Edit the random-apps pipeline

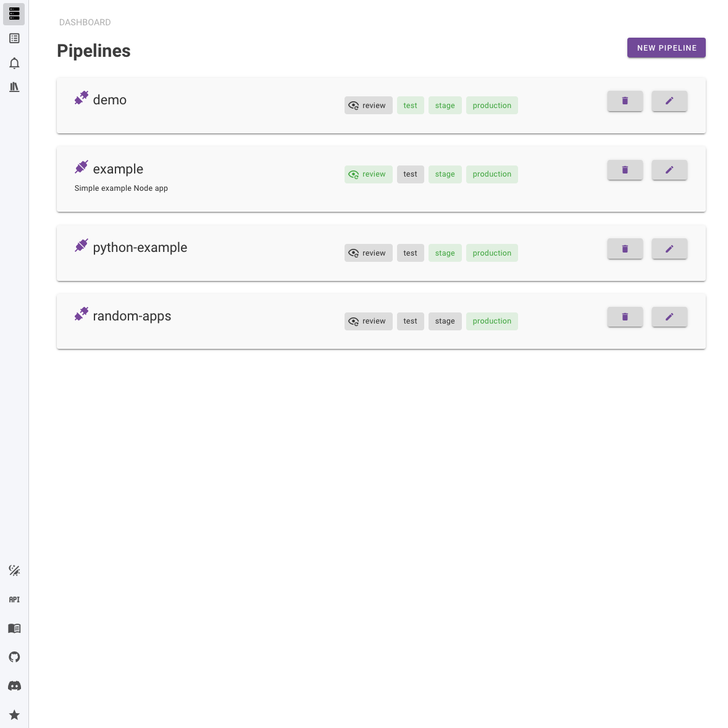click(669, 317)
